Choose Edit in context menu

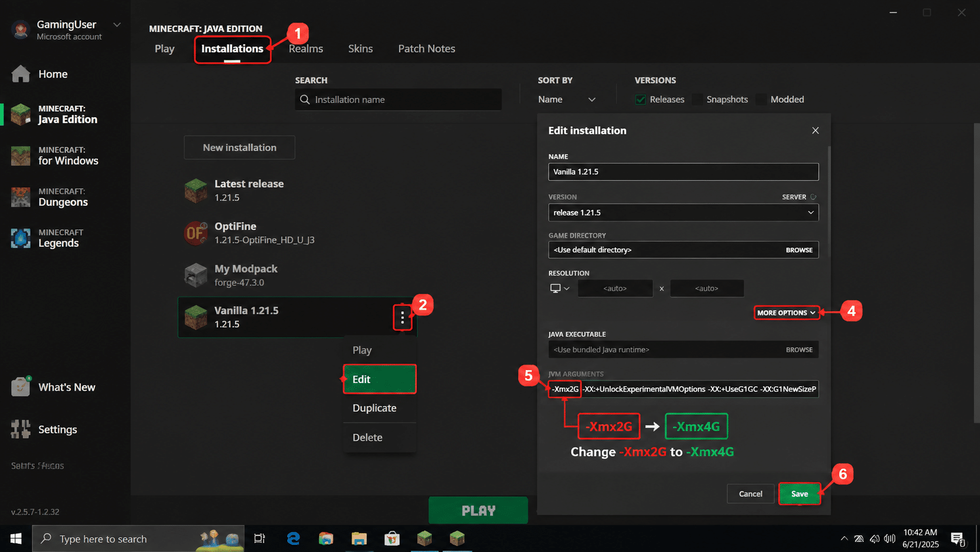(x=380, y=380)
